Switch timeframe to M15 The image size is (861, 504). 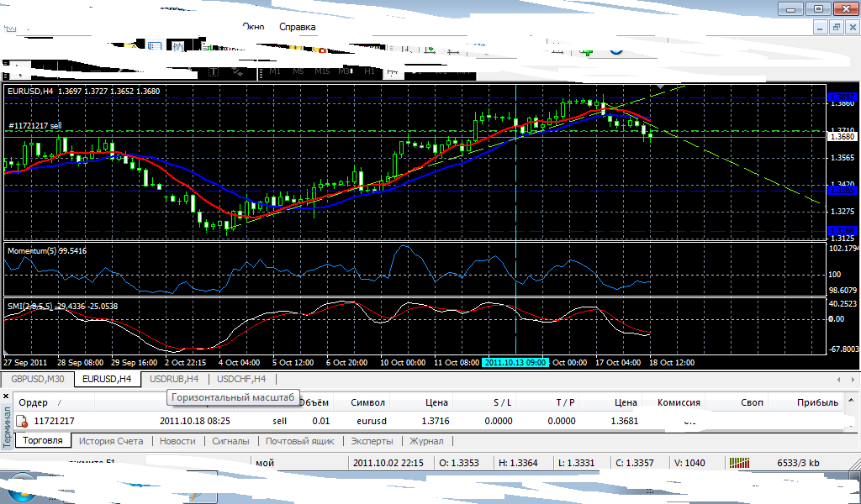point(322,71)
